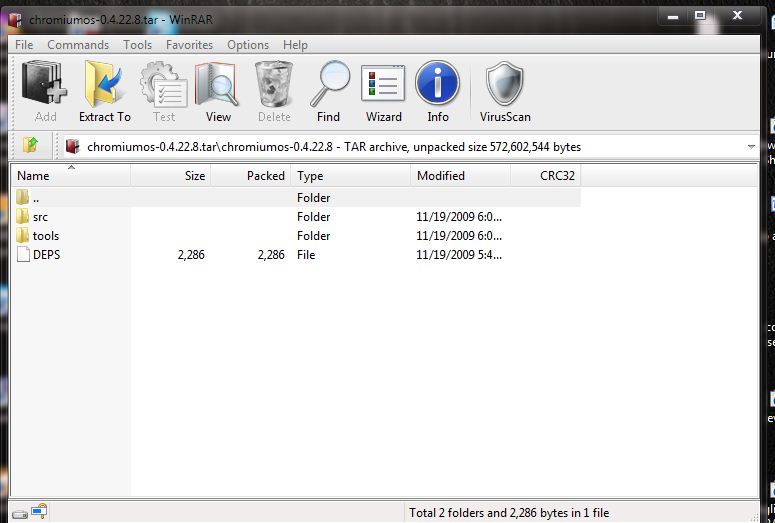Open the Help menu
Screen dimensions: 775x523
295,45
